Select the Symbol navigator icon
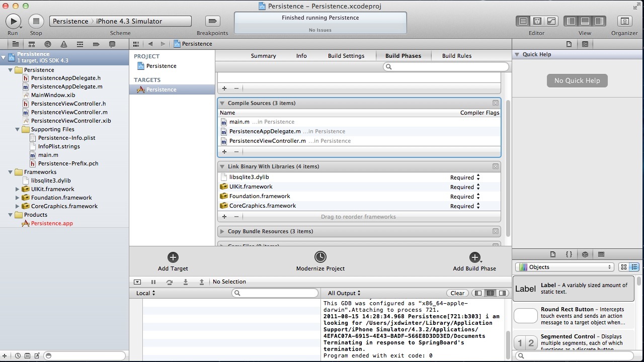Viewport: 644px width, 362px height. tap(32, 44)
